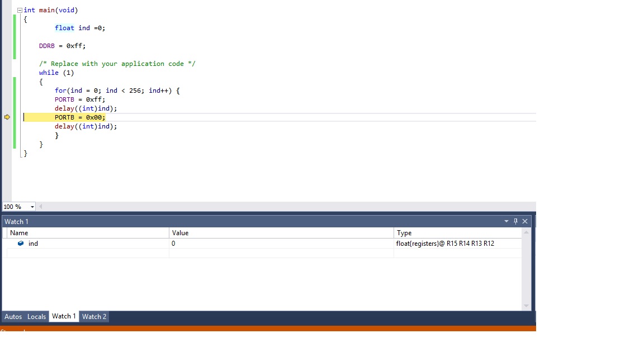
Task: Click the Value column header
Action: (281, 233)
